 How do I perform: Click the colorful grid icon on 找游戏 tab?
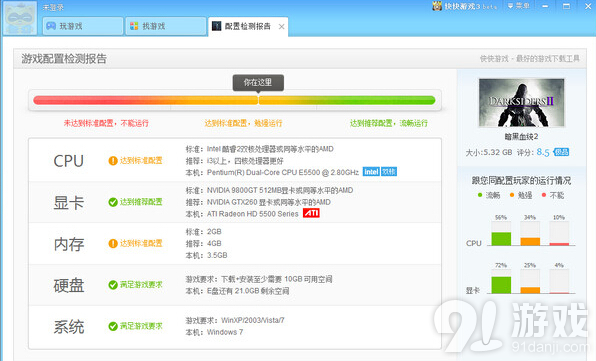[x=134, y=26]
